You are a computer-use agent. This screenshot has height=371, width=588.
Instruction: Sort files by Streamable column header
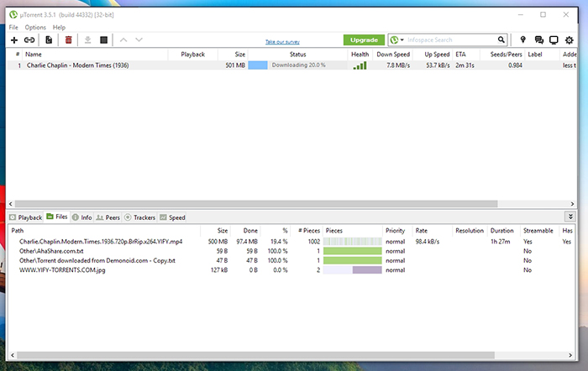[x=538, y=231]
